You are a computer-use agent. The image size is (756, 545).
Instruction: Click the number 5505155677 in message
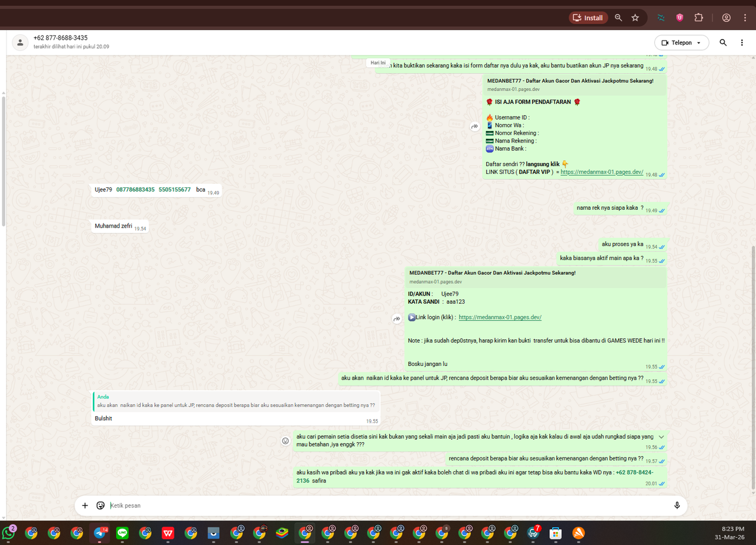[175, 190]
